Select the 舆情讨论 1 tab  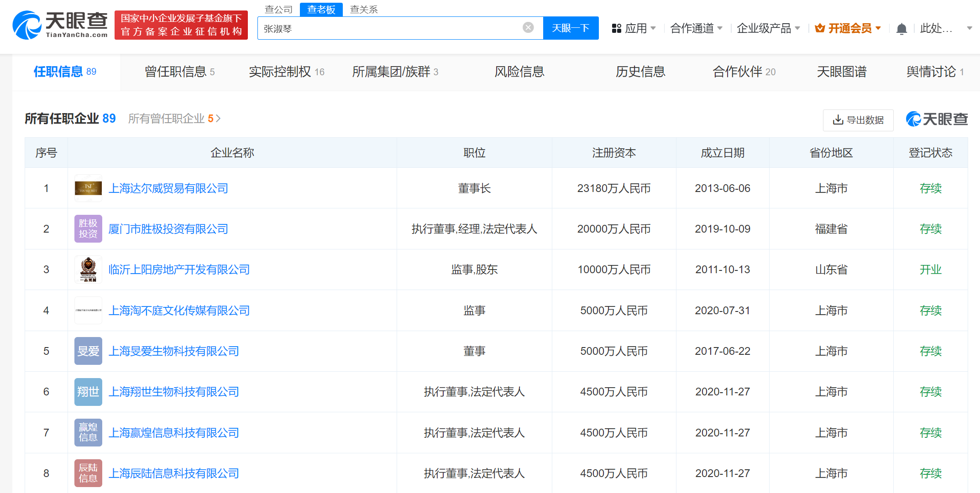click(x=935, y=72)
